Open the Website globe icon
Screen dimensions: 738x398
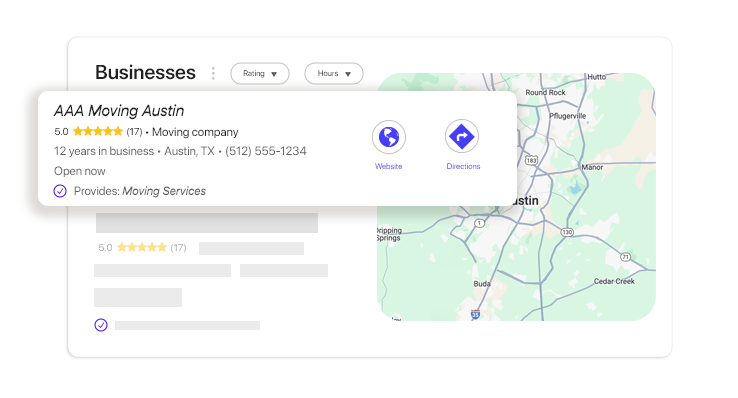389,137
